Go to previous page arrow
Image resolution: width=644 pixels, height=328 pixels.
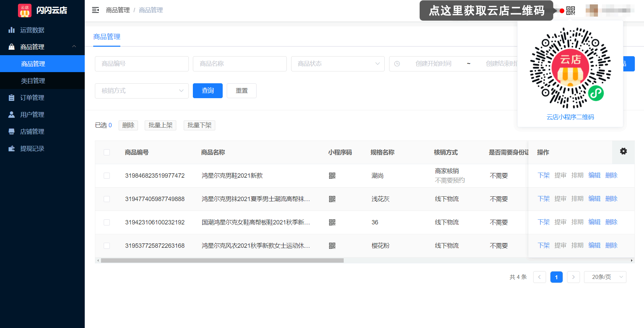[540, 277]
